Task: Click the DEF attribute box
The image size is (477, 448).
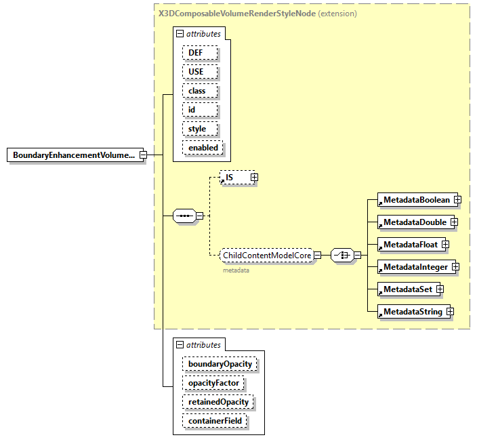Action: pyautogui.click(x=199, y=52)
